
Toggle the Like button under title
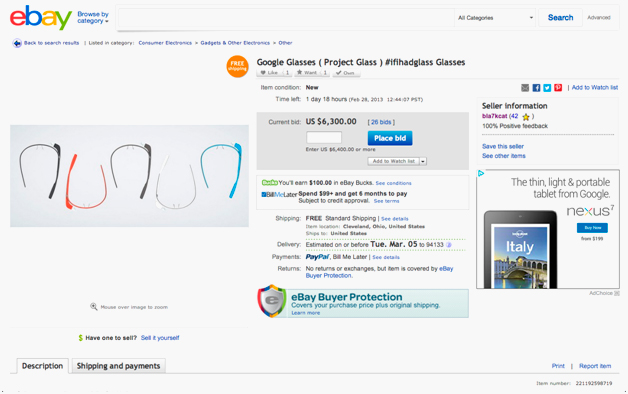[269, 72]
